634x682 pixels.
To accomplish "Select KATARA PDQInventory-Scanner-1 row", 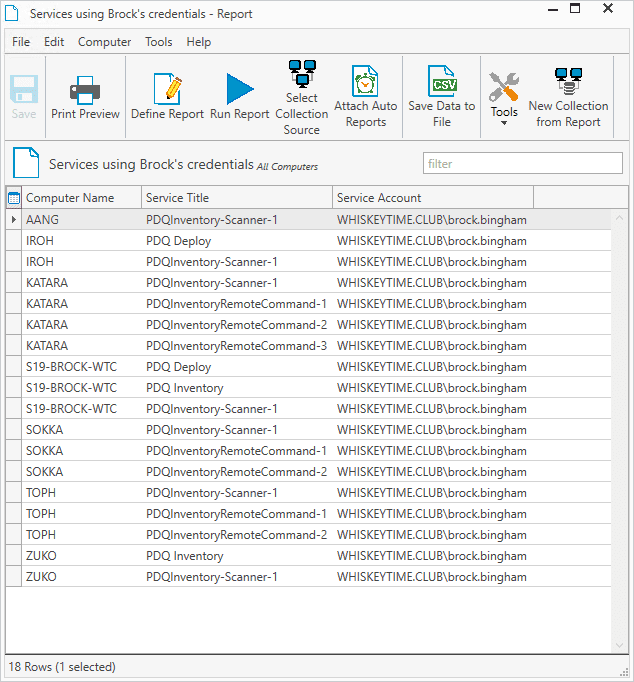I will [308, 283].
